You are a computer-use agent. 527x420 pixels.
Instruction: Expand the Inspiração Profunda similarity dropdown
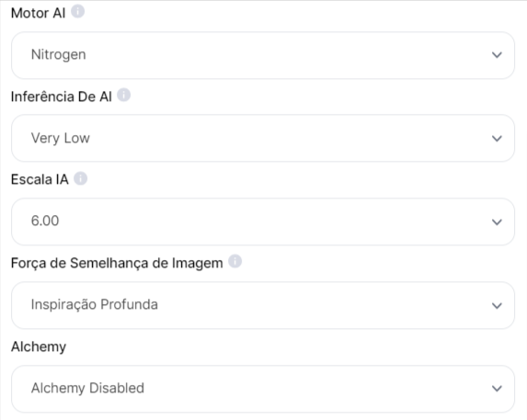click(263, 305)
